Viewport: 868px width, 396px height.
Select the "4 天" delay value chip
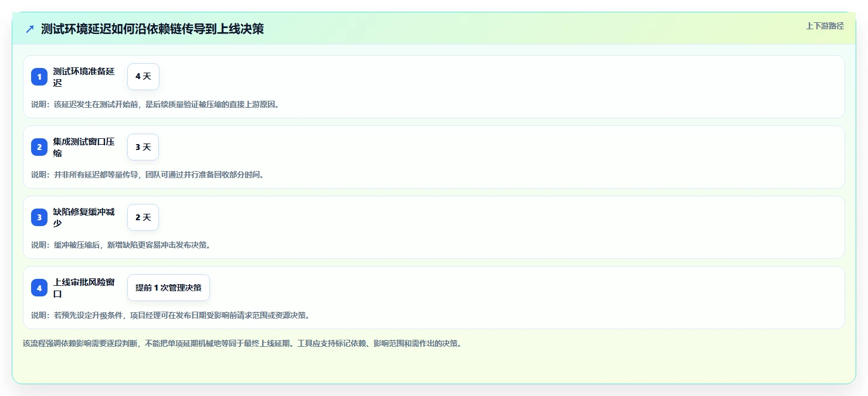(x=143, y=77)
